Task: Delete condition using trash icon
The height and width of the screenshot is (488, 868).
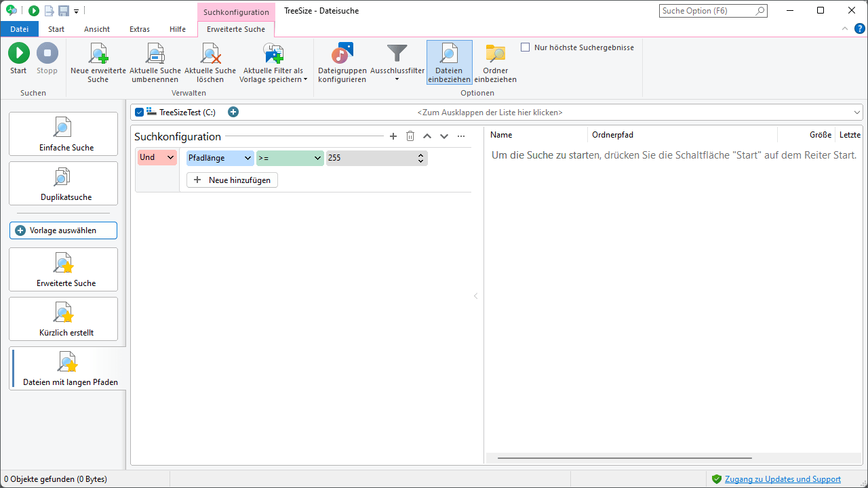Action: pyautogui.click(x=410, y=136)
